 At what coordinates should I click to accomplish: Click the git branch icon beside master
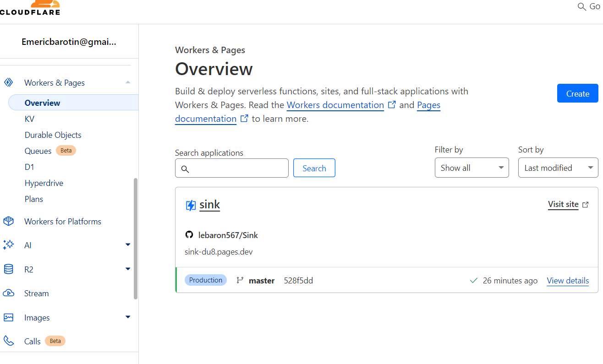[240, 280]
